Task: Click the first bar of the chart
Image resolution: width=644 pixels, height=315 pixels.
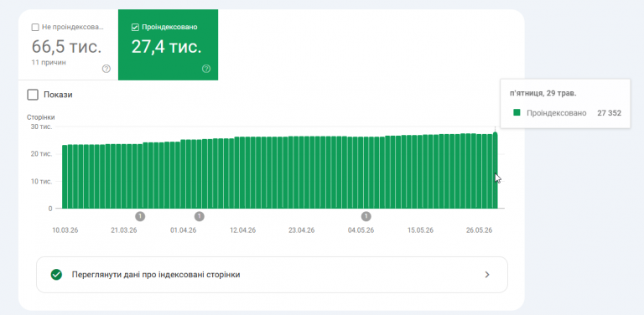Action: [65, 177]
